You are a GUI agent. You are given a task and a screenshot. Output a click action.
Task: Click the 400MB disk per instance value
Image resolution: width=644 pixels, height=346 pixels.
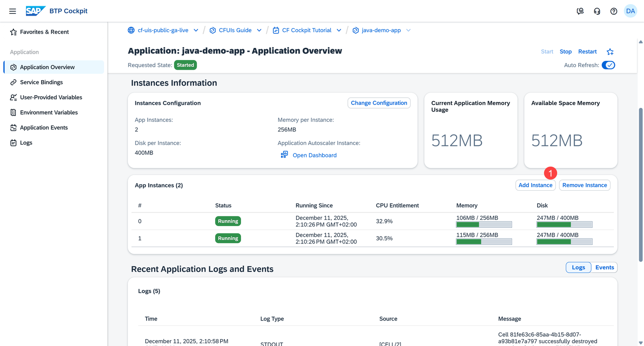[144, 153]
